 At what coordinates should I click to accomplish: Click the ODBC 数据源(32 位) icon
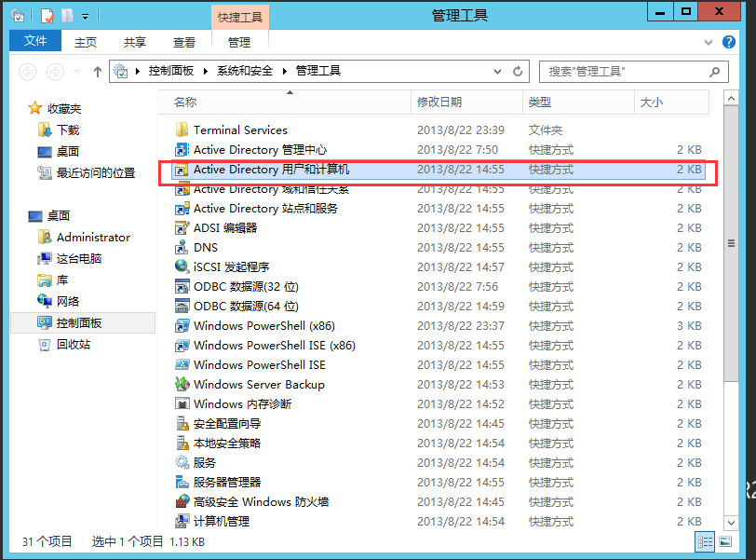182,286
